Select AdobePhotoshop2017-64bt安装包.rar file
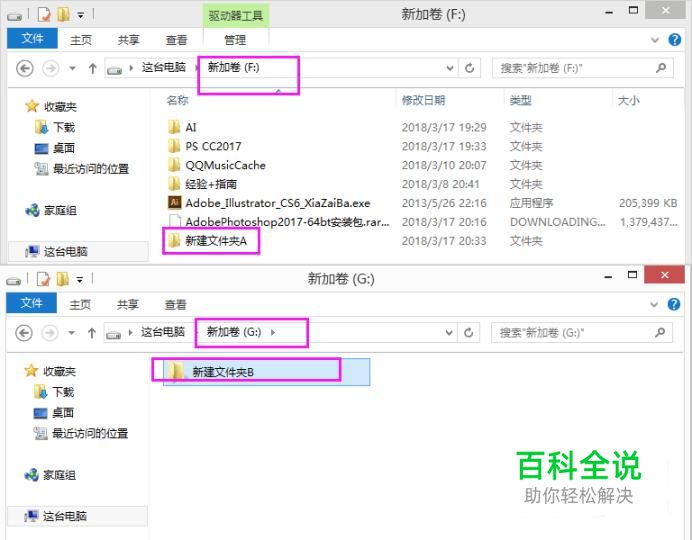 (278, 222)
